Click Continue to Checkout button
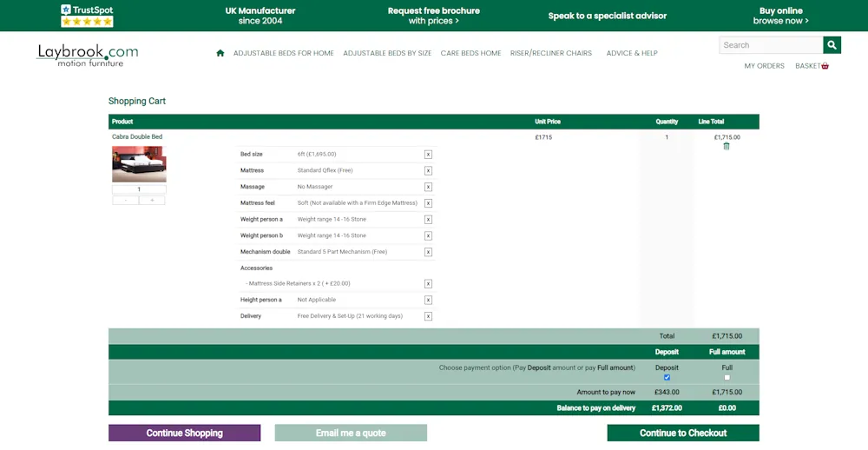The image size is (868, 450). 683,433
